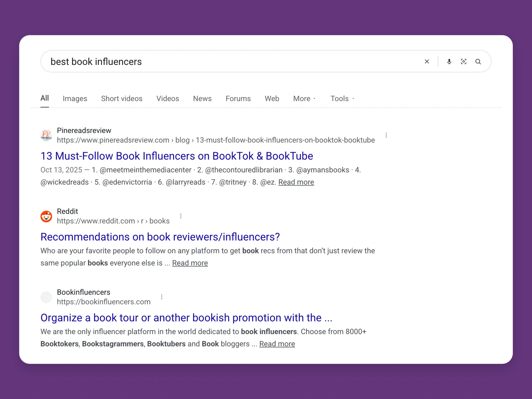This screenshot has width=532, height=399.
Task: Switch to Short videos tab
Action: point(122,98)
